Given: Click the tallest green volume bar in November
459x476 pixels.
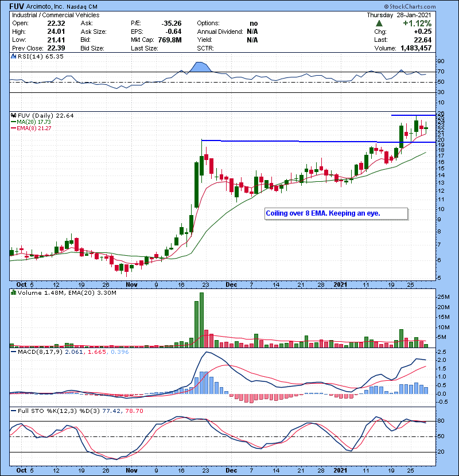Looking at the screenshot, I should [201, 320].
